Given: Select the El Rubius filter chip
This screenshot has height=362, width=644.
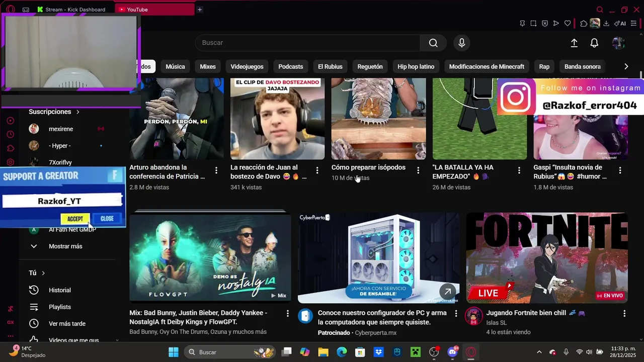Looking at the screenshot, I should [x=330, y=66].
